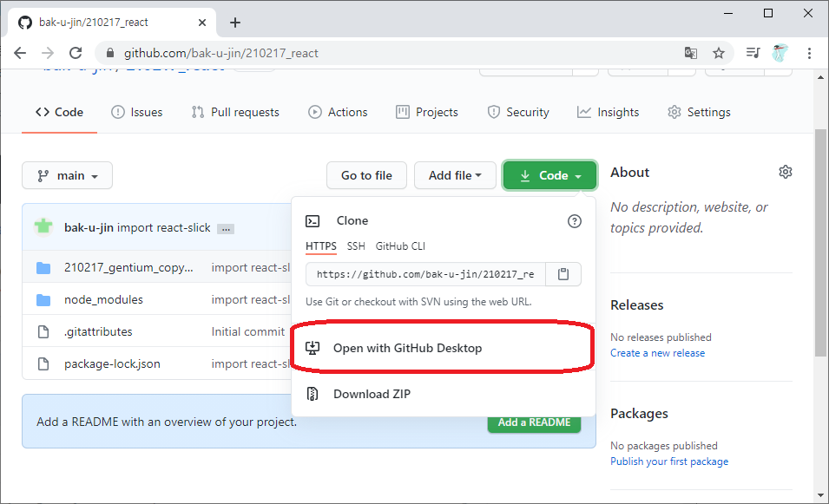Toggle the green Code dropdown button
This screenshot has height=504, width=829.
point(549,175)
